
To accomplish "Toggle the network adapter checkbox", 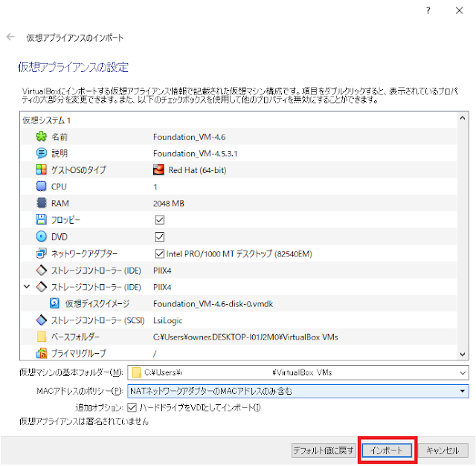I will coord(160,253).
